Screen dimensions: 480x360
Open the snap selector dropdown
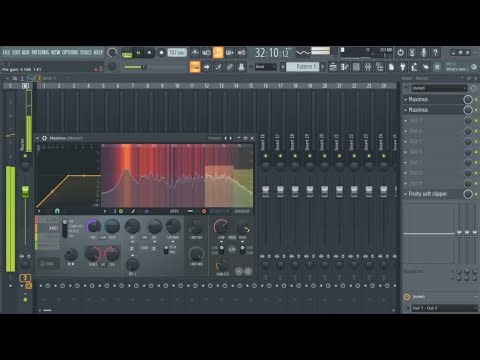266,67
